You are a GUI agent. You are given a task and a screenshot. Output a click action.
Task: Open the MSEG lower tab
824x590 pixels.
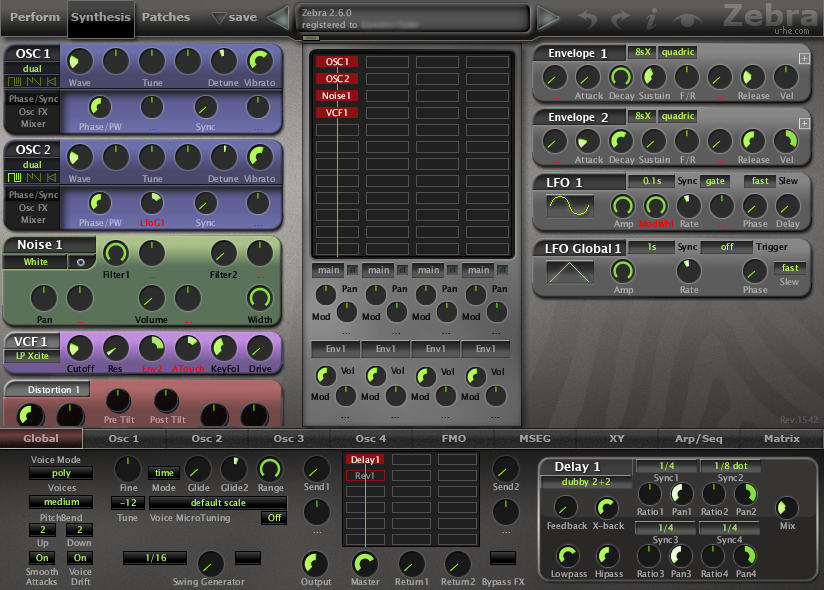pos(535,438)
